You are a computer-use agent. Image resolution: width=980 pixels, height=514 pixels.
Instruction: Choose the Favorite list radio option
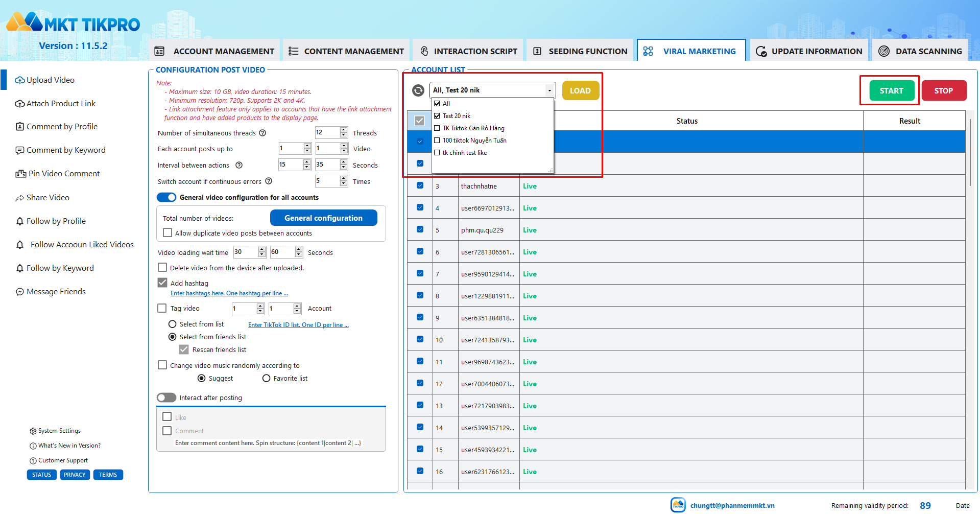(266, 379)
